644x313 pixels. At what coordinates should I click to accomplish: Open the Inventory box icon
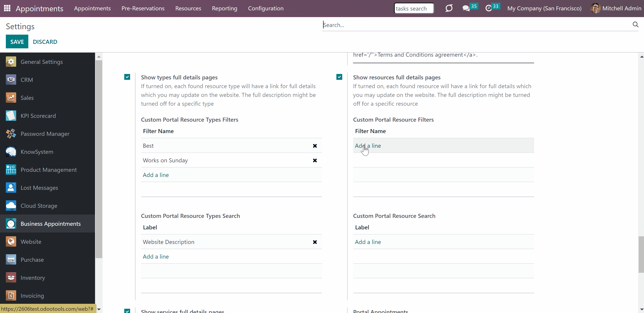pos(11,278)
